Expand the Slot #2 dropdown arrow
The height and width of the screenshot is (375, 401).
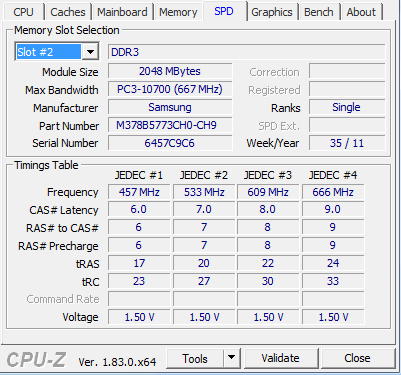tap(90, 52)
